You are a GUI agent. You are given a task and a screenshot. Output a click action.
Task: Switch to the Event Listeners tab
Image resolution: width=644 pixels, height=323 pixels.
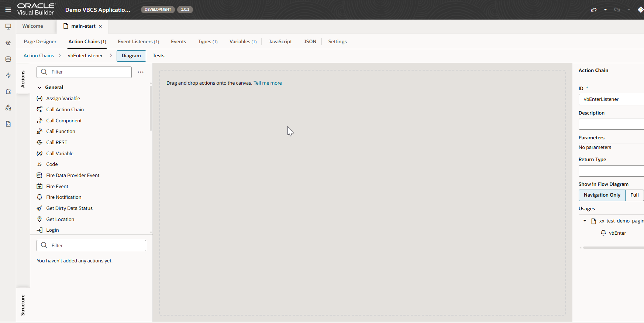138,42
